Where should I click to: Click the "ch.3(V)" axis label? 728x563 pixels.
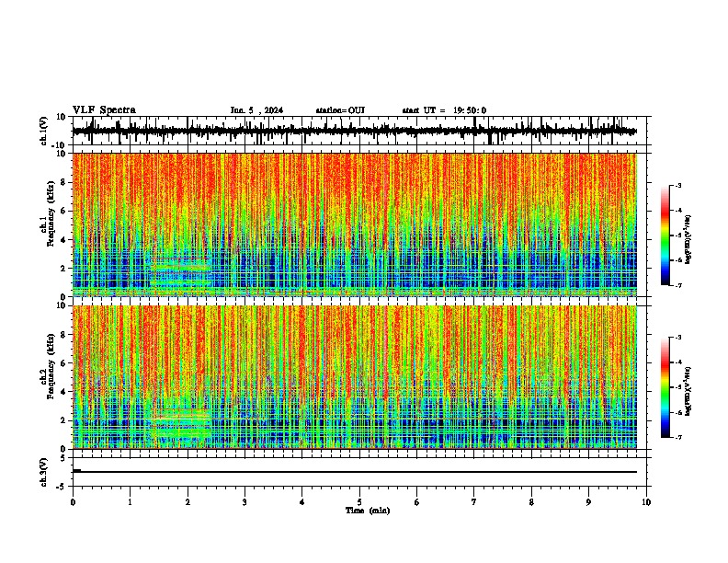click(x=44, y=472)
